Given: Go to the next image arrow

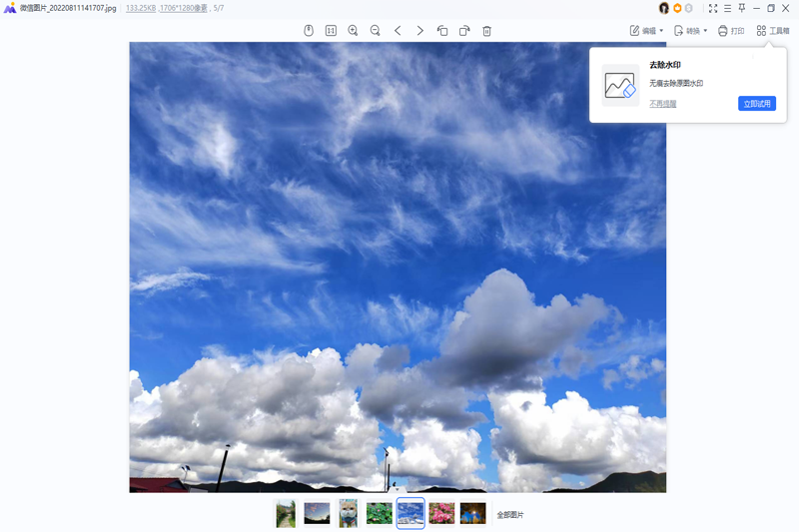Looking at the screenshot, I should pos(419,31).
